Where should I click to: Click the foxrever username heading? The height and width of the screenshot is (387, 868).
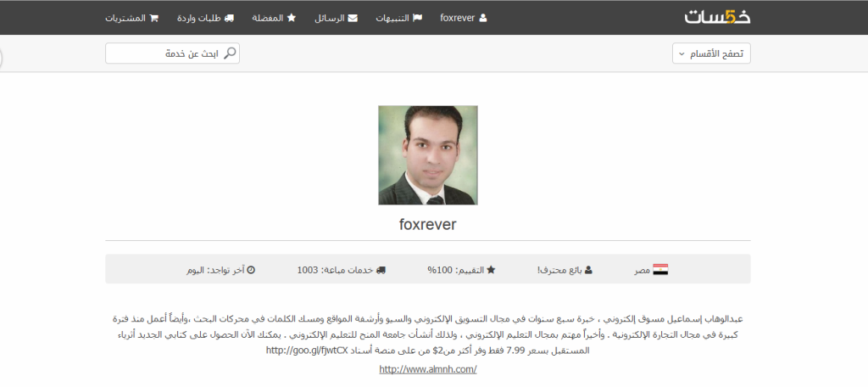coord(428,225)
